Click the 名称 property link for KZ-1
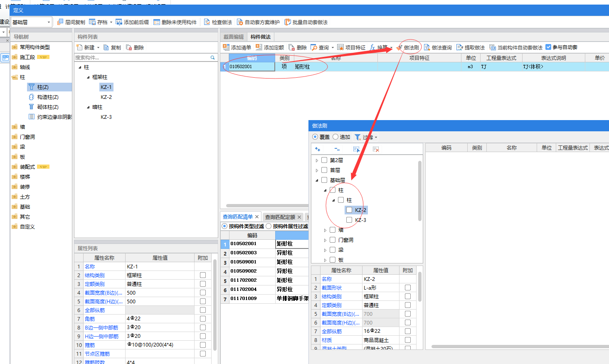Viewport: 609px width, 364px height. pyautogui.click(x=90, y=266)
